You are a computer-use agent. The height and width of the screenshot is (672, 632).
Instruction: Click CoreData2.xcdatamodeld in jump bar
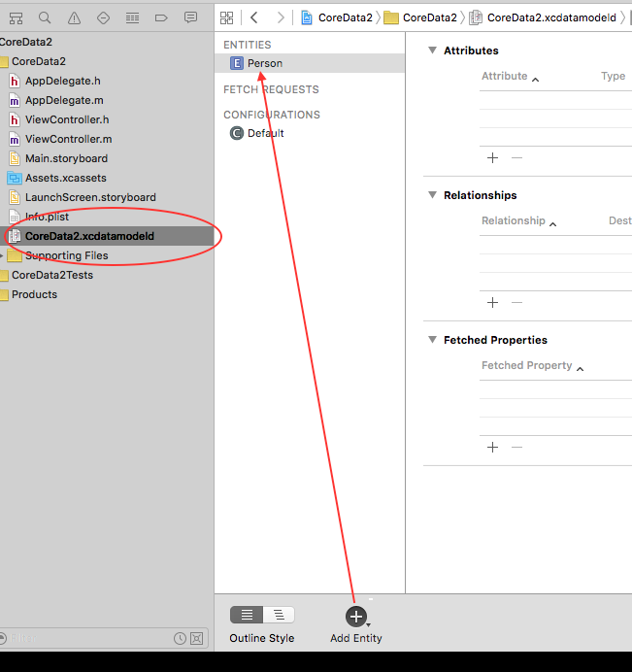coord(543,17)
